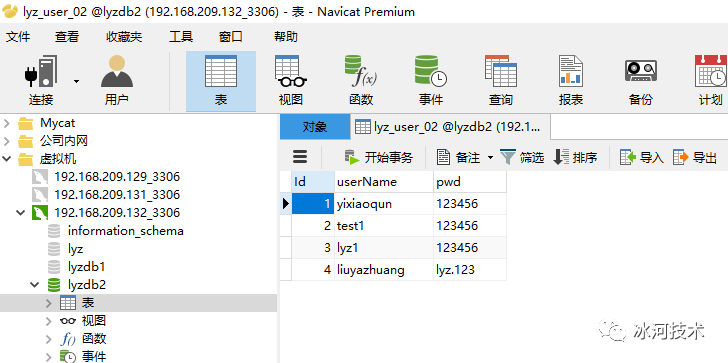Select the lyz database
The height and width of the screenshot is (363, 728).
[x=65, y=249]
